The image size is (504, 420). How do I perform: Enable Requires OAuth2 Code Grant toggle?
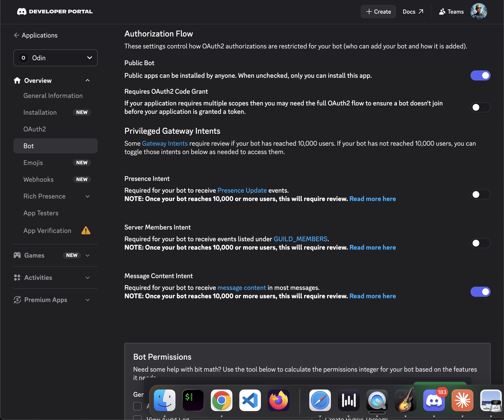[480, 107]
